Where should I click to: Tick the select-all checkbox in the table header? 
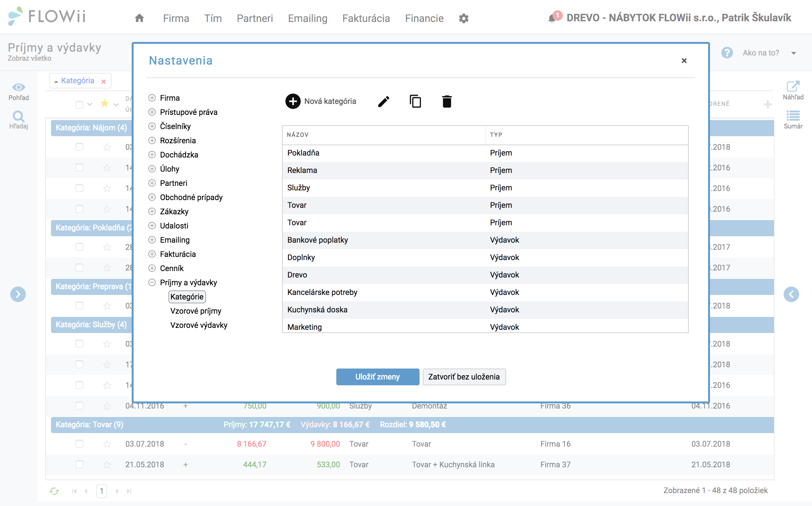click(79, 105)
